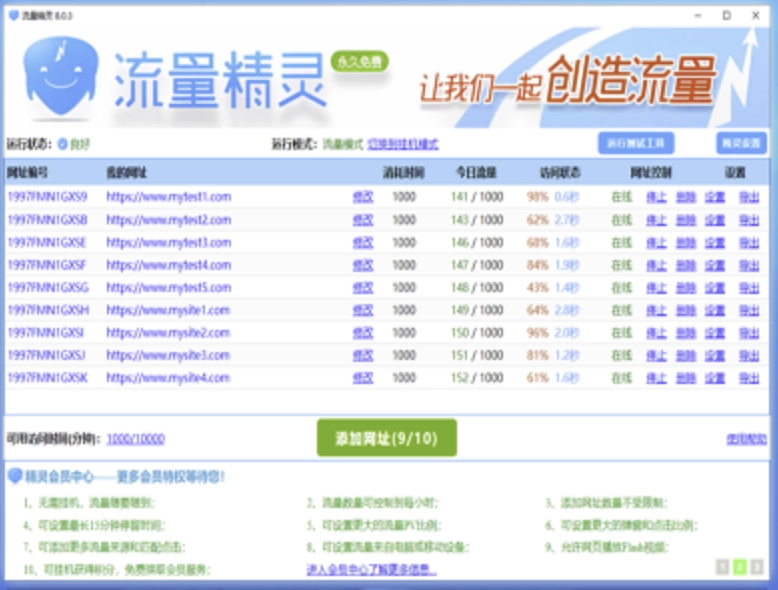The height and width of the screenshot is (590, 778).
Task: Select page 3 pagination box
Action: point(757,566)
